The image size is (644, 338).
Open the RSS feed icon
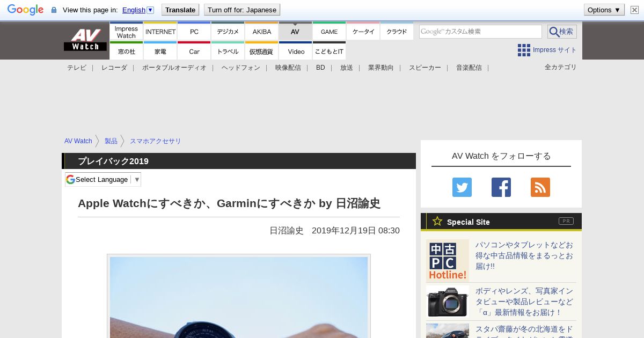(540, 187)
